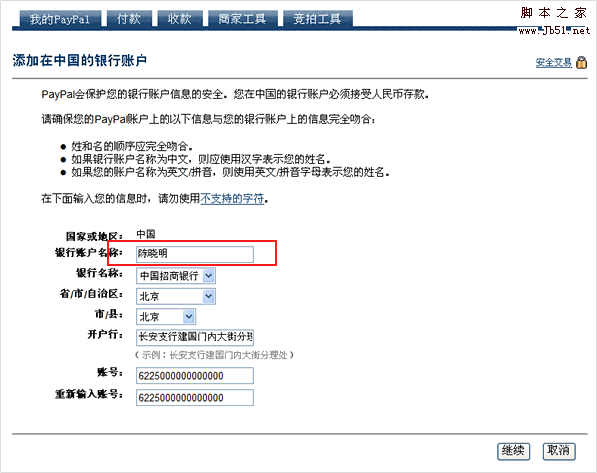Focus the 开户行 branch input field
The image size is (597, 473).
click(x=195, y=337)
